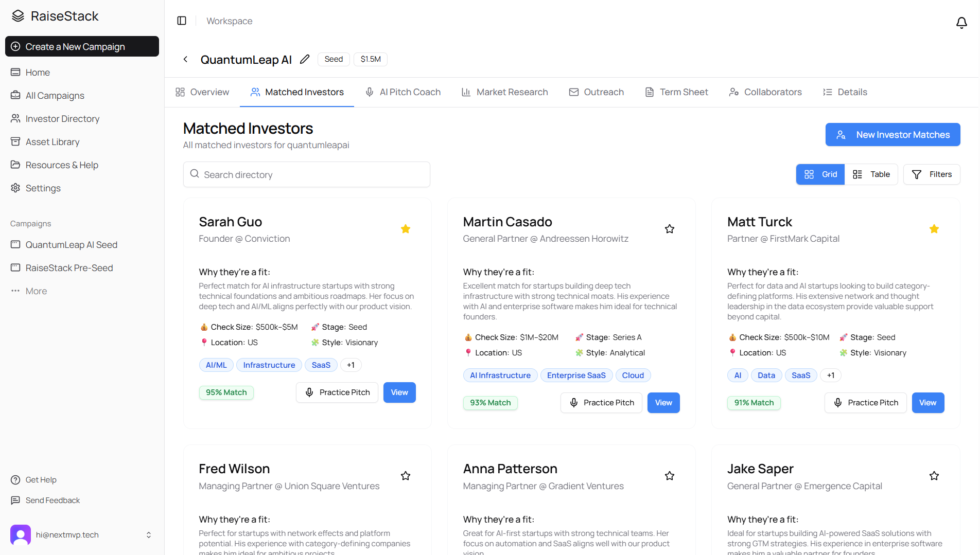Open the Details tab

pyautogui.click(x=845, y=92)
